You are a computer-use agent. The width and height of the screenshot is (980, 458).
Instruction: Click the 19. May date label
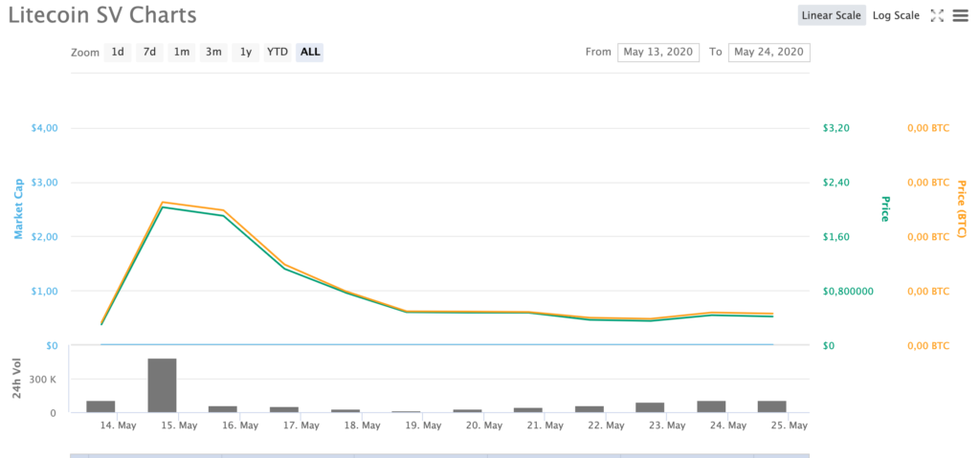[423, 425]
